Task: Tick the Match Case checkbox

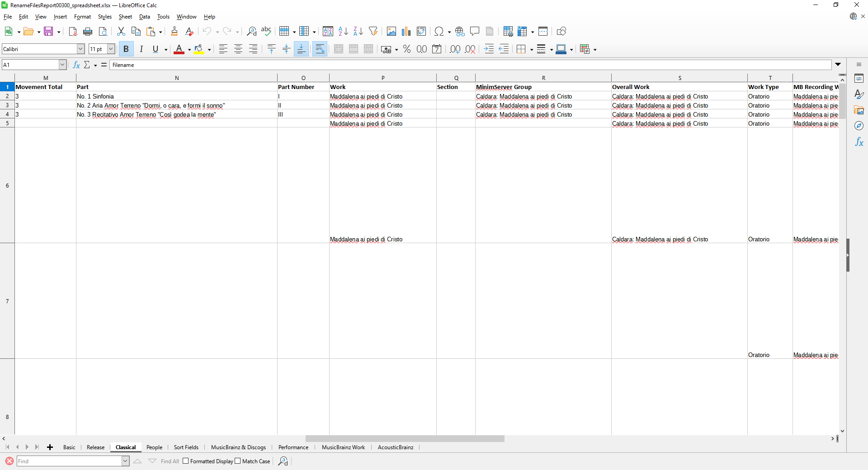Action: click(x=238, y=461)
